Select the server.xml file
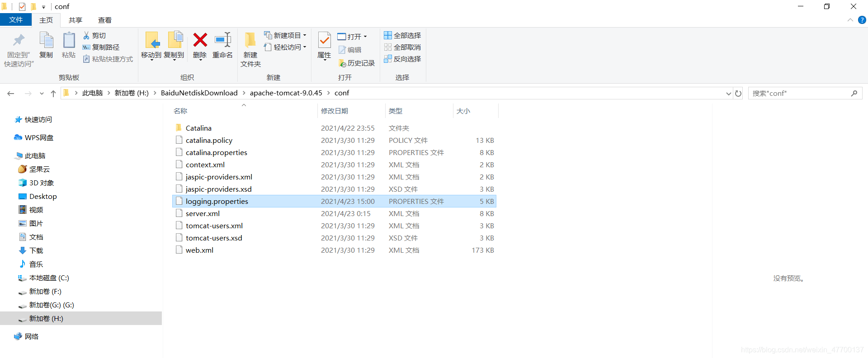 [x=203, y=213]
